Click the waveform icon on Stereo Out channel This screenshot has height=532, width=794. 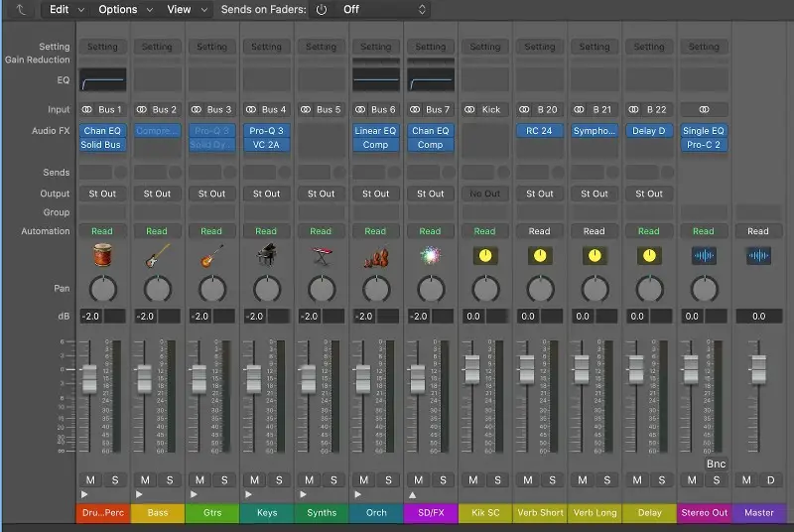pos(703,256)
